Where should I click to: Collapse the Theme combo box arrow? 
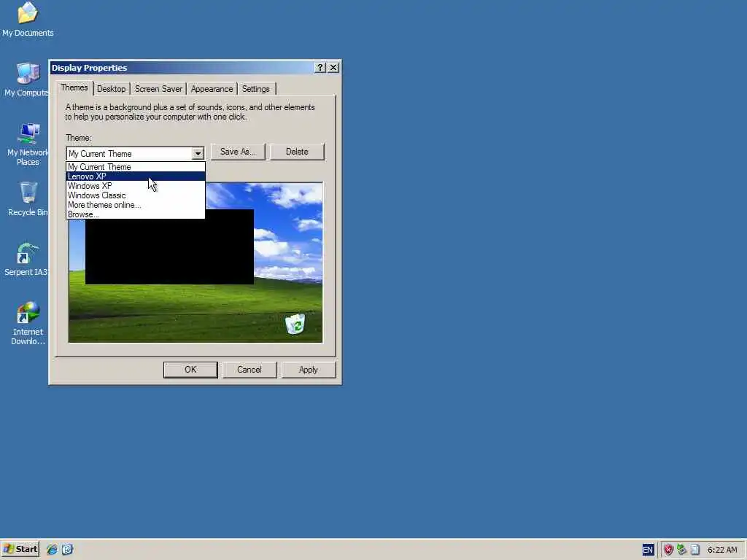click(x=198, y=153)
